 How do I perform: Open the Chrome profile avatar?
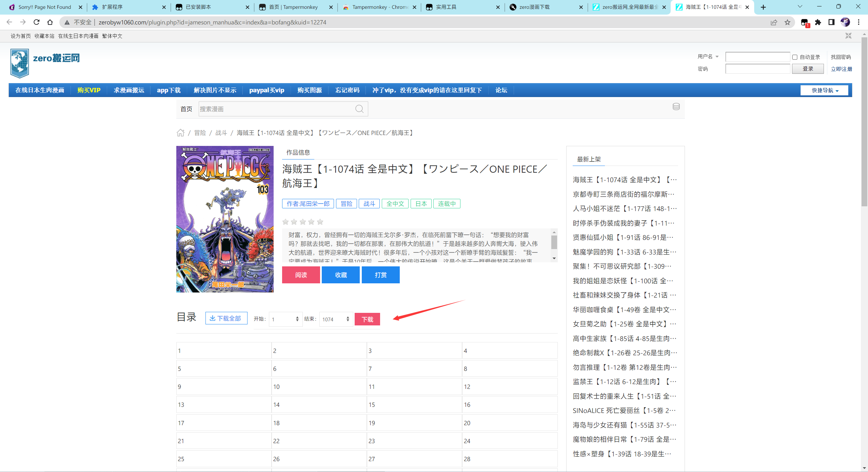pos(845,22)
